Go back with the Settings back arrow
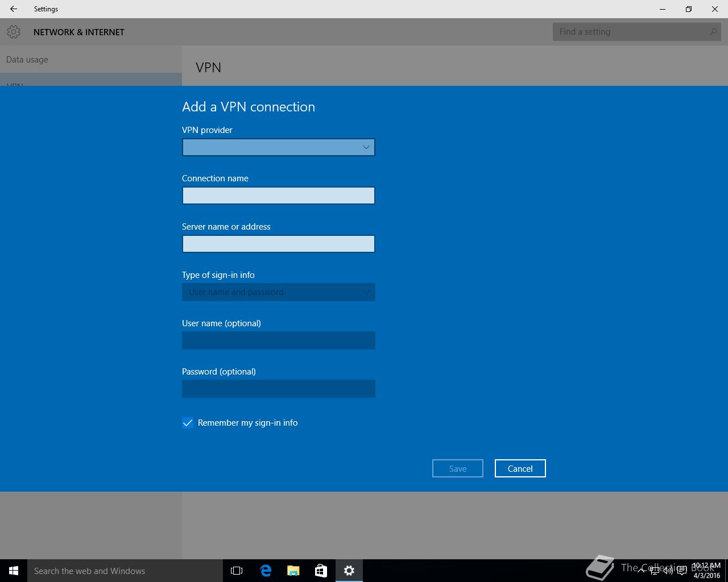 pyautogui.click(x=14, y=9)
